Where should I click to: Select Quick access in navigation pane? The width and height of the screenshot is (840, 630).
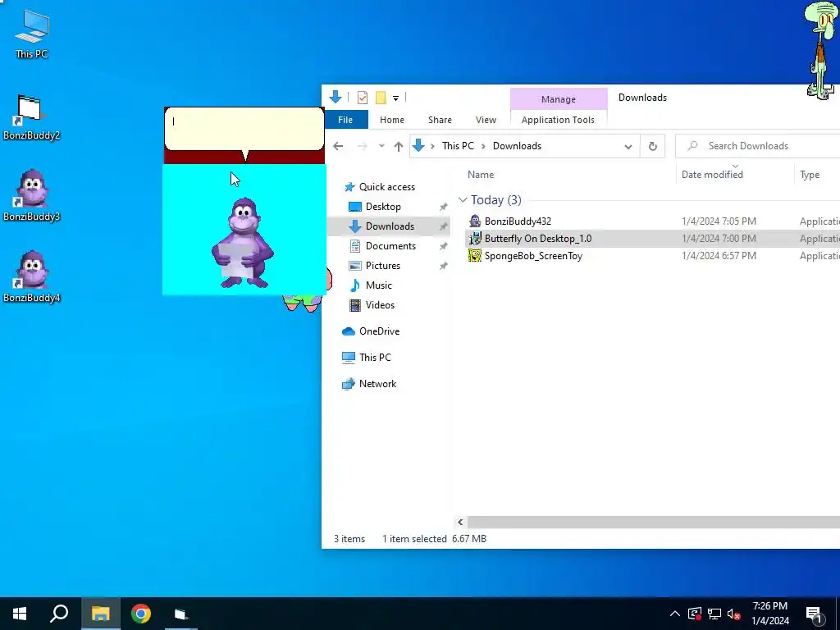pyautogui.click(x=387, y=187)
